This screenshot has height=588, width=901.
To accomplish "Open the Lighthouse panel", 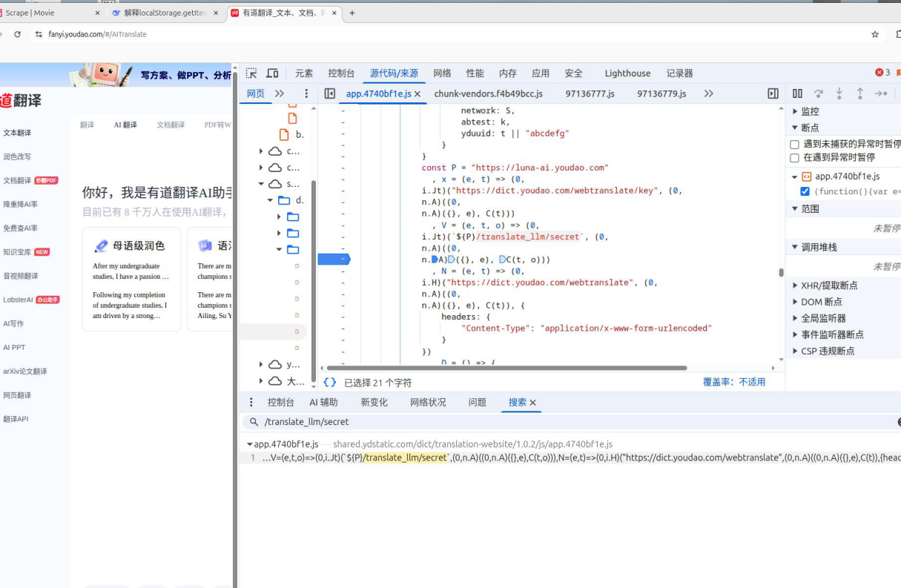I will [x=627, y=73].
